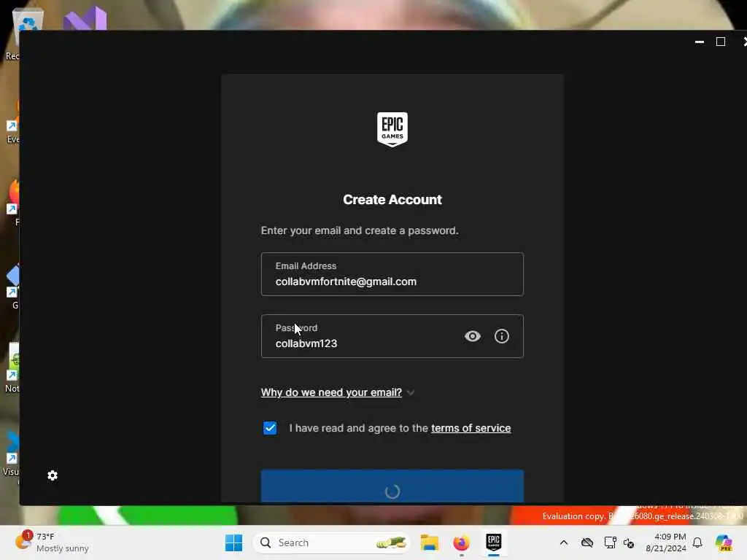Image resolution: width=747 pixels, height=560 pixels.
Task: Open Copilot preview icon in taskbar
Action: pyautogui.click(x=724, y=542)
